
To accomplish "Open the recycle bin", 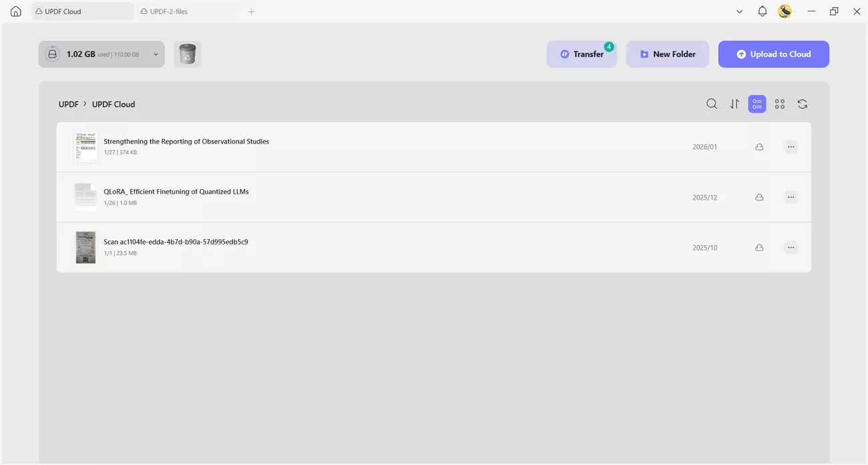I will pos(188,54).
